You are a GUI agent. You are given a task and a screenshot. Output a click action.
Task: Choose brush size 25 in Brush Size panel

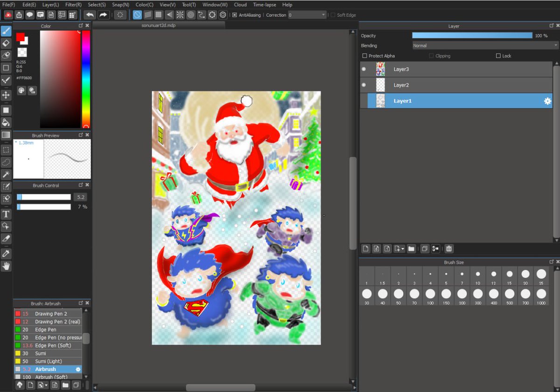pyautogui.click(x=541, y=277)
